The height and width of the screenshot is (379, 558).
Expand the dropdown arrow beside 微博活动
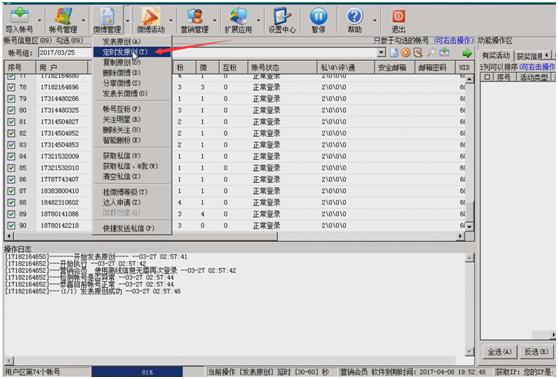pos(171,21)
